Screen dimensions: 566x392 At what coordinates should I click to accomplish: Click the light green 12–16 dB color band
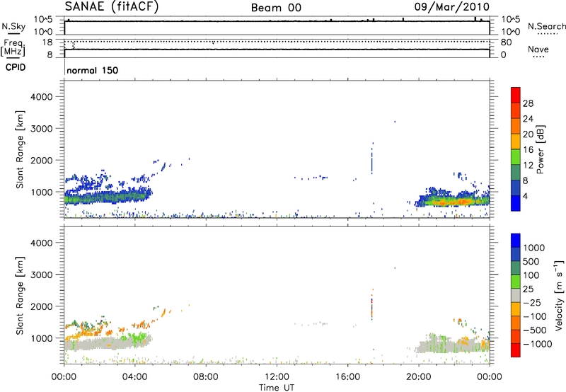516,157
